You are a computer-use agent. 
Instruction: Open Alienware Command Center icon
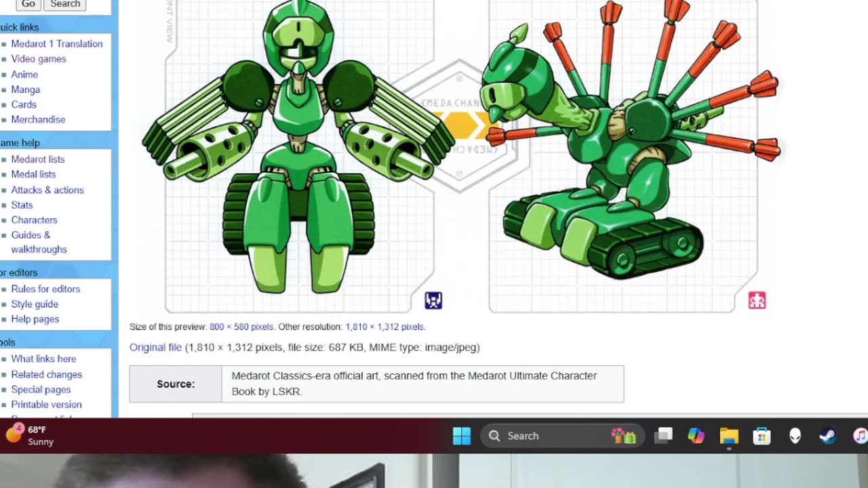(x=795, y=436)
